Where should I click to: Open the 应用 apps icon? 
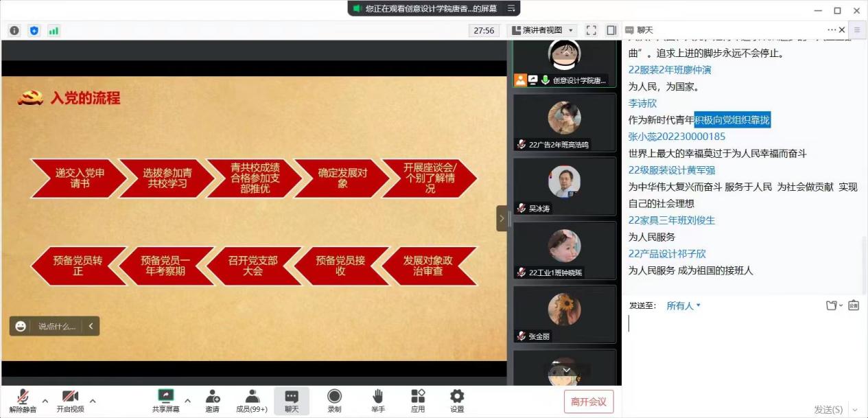(418, 401)
